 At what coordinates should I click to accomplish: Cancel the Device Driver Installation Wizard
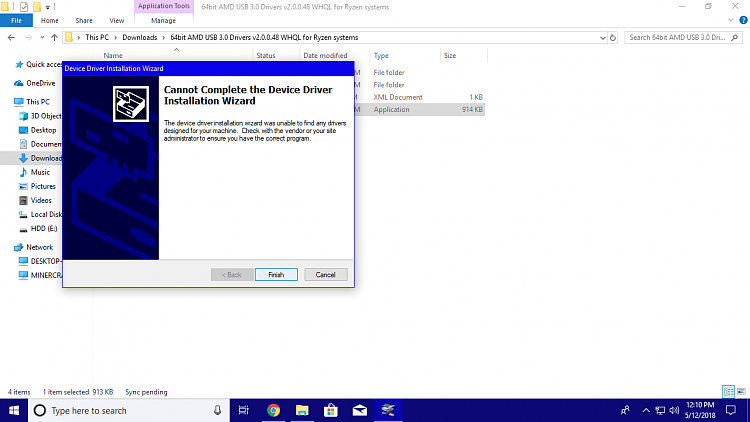pyautogui.click(x=325, y=275)
